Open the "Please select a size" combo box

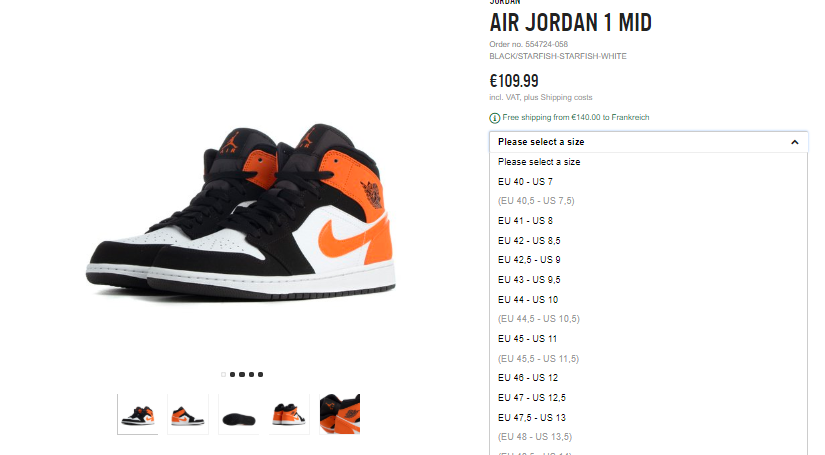[x=648, y=142]
